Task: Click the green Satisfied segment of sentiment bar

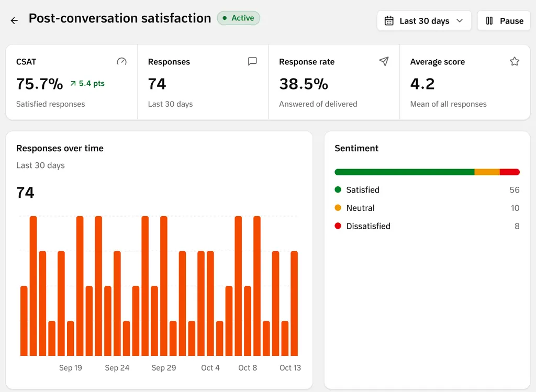Action: pyautogui.click(x=405, y=172)
